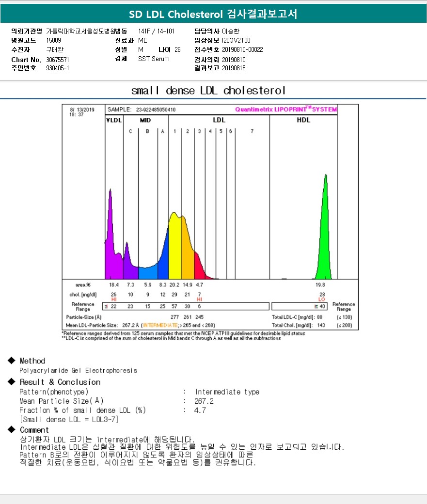The image size is (427, 504).
Task: Click the report title 'SD LDL Cholesterol 검사결과보고서'
Action: tap(213, 14)
